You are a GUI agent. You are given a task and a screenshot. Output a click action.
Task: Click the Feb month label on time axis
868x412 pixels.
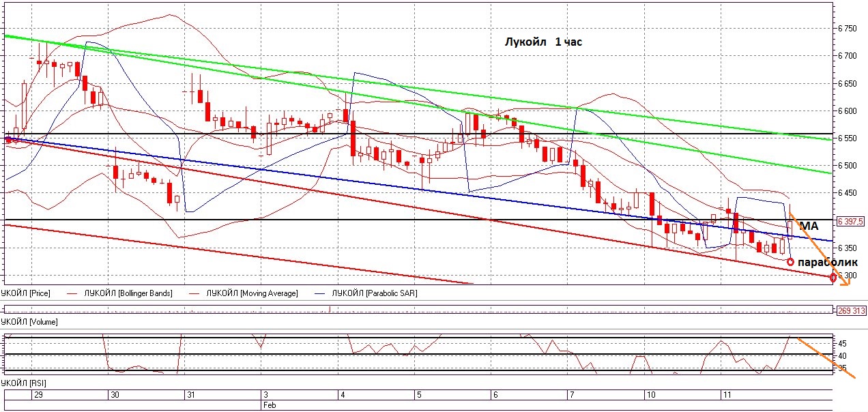270,404
